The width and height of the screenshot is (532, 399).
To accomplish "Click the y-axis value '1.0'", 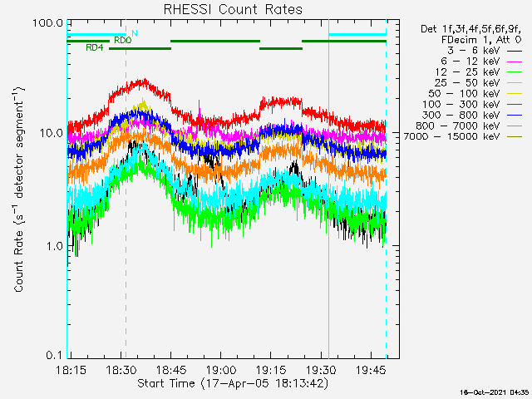I will (x=55, y=246).
